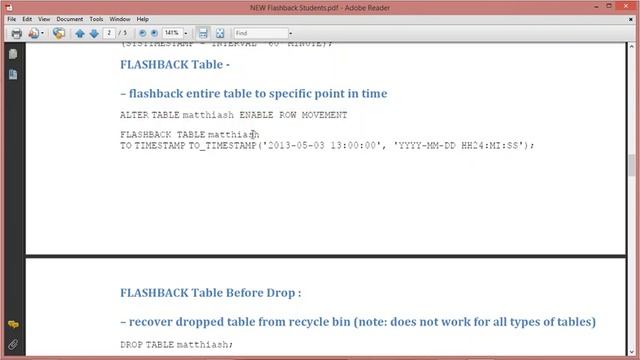Open the Help menu

pyautogui.click(x=142, y=19)
